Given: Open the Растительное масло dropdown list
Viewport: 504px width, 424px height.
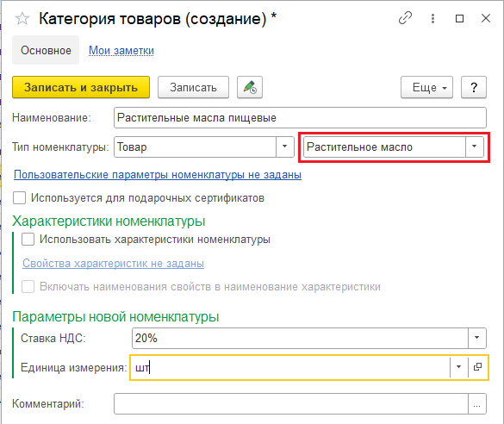Looking at the screenshot, I should pyautogui.click(x=475, y=147).
